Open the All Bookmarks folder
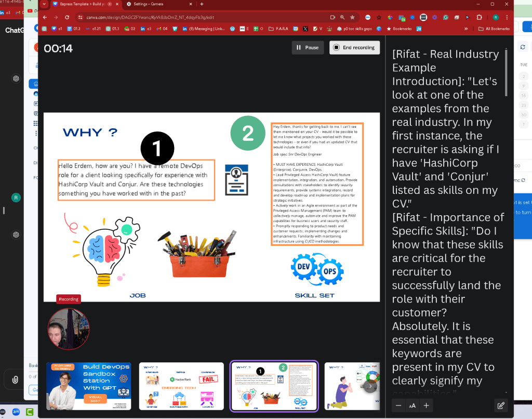Viewport: 532px width, 419px height. tap(494, 29)
